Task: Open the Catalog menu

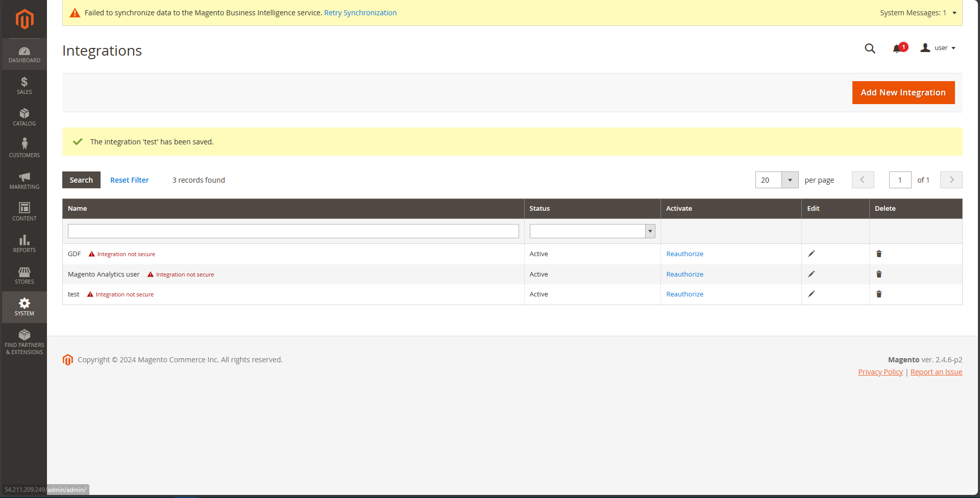Action: click(24, 117)
